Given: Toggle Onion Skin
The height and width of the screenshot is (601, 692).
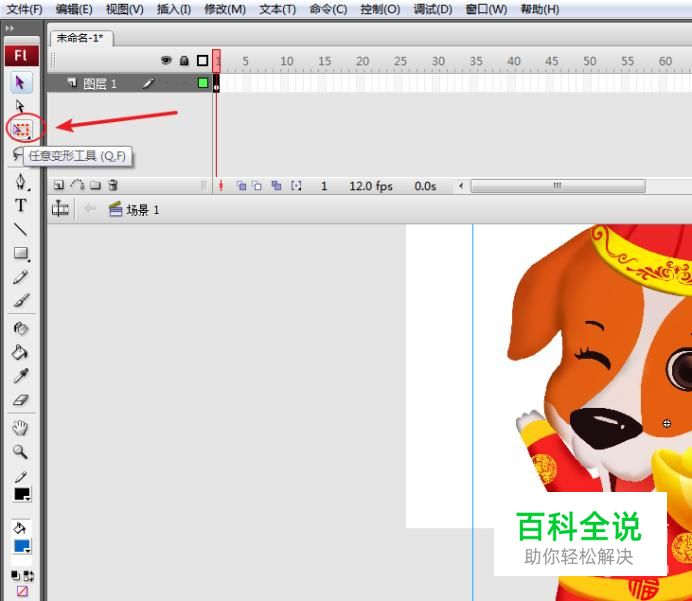Looking at the screenshot, I should click(241, 186).
